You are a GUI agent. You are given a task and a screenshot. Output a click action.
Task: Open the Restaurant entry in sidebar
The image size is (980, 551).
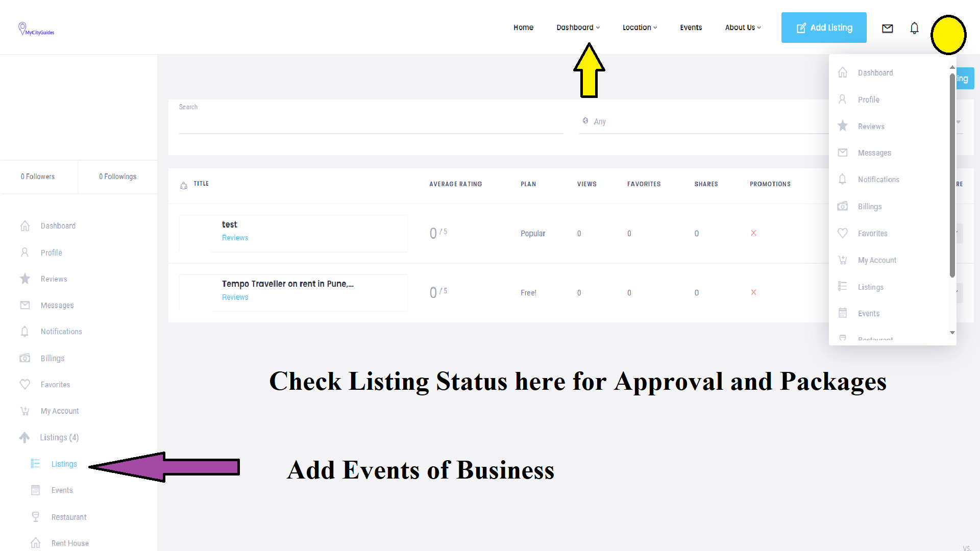(x=68, y=517)
